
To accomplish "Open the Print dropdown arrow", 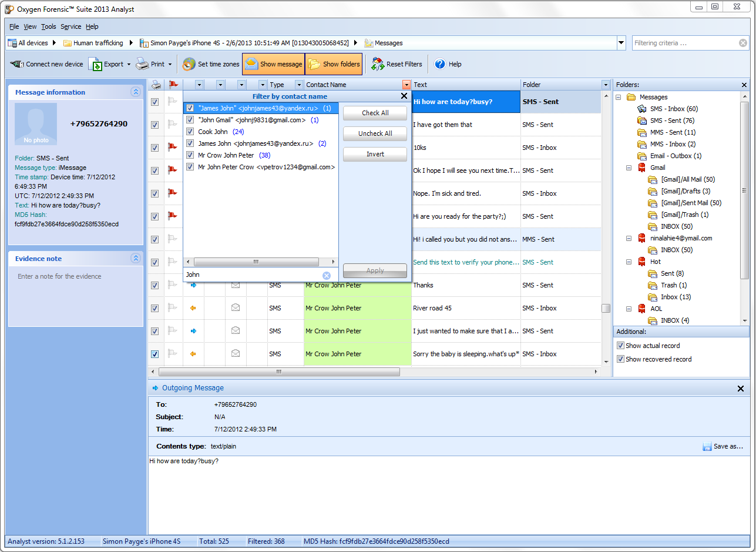I will (170, 64).
